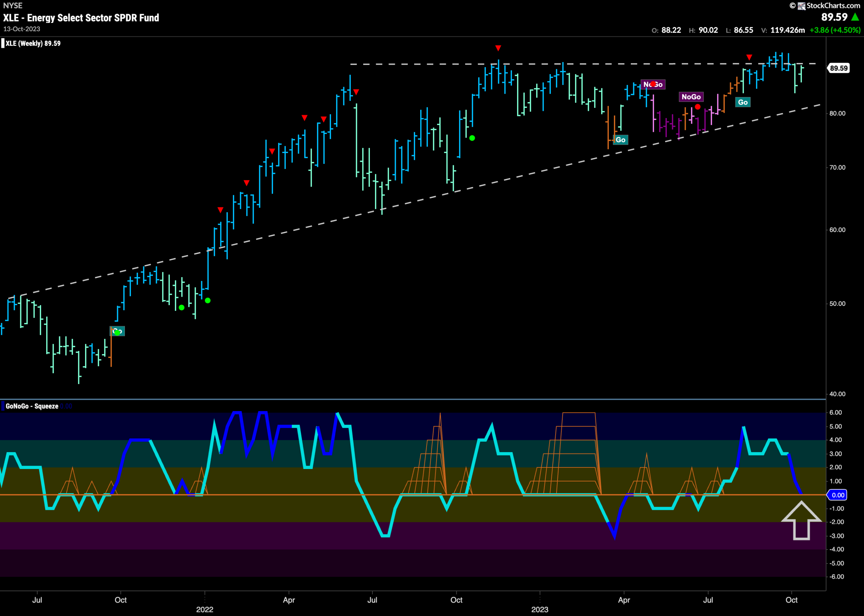Click the purple NoGo label near June 2023
864x616 pixels.
point(691,97)
